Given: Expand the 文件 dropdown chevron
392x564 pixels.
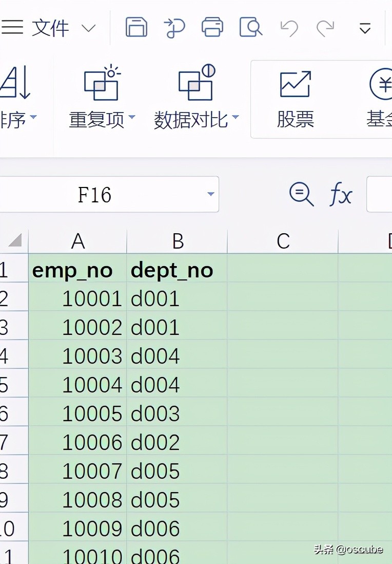Looking at the screenshot, I should (x=88, y=28).
